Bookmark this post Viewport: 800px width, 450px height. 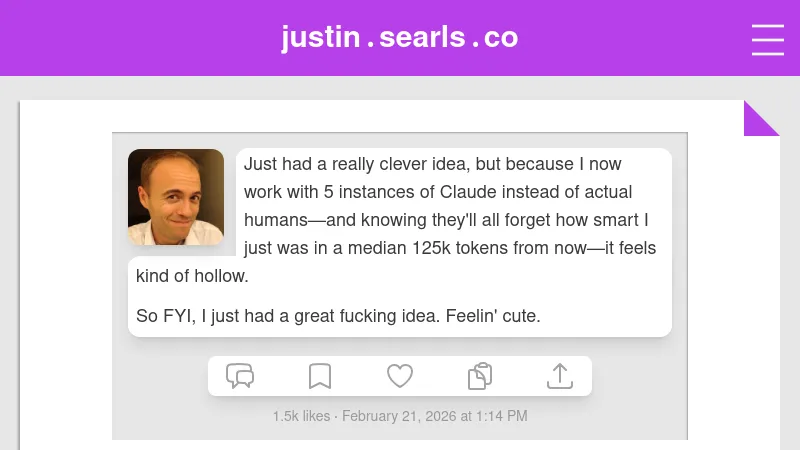(320, 376)
